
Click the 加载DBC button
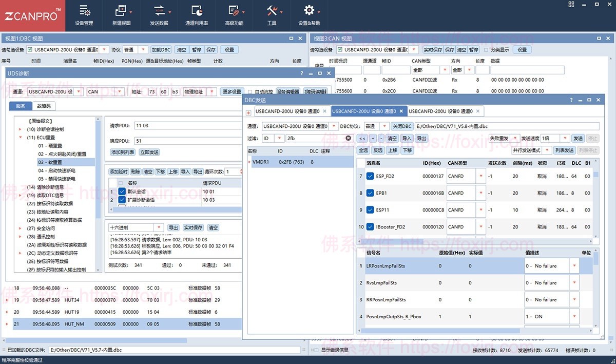[x=161, y=50]
